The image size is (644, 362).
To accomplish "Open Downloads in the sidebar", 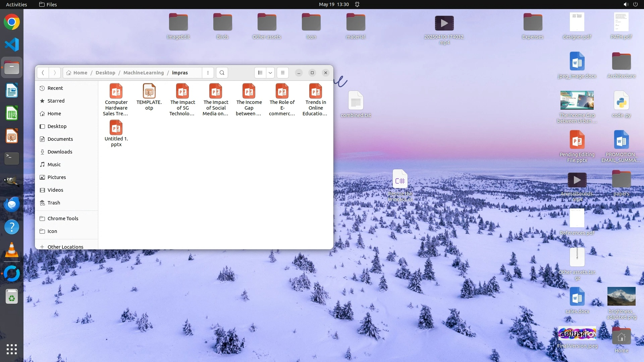I will (60, 152).
